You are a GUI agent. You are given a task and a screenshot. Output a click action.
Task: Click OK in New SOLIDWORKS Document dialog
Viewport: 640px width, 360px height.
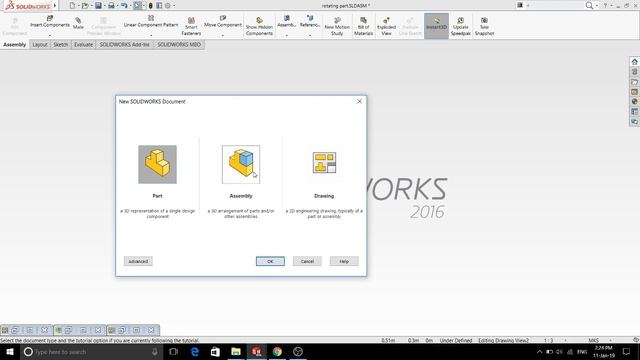pos(270,261)
